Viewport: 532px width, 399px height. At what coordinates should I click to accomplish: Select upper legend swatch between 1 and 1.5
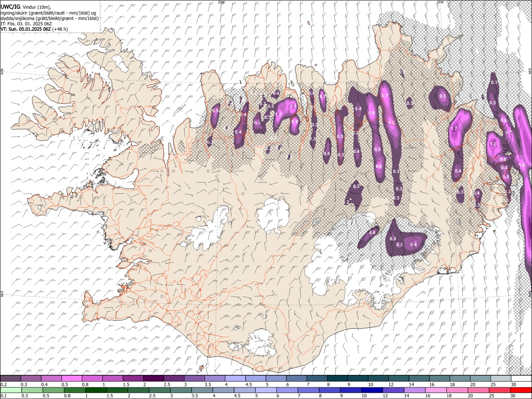click(113, 379)
